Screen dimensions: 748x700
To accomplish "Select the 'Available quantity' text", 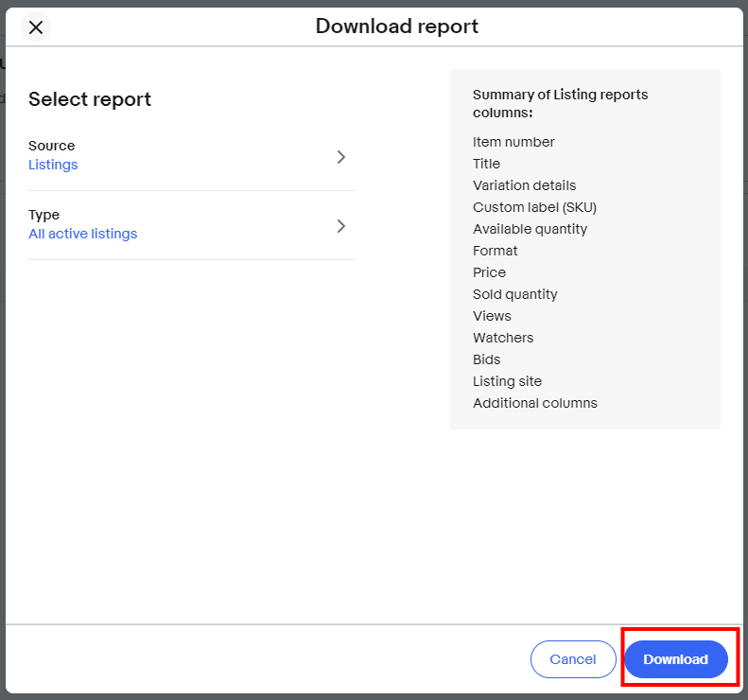I will point(530,229).
